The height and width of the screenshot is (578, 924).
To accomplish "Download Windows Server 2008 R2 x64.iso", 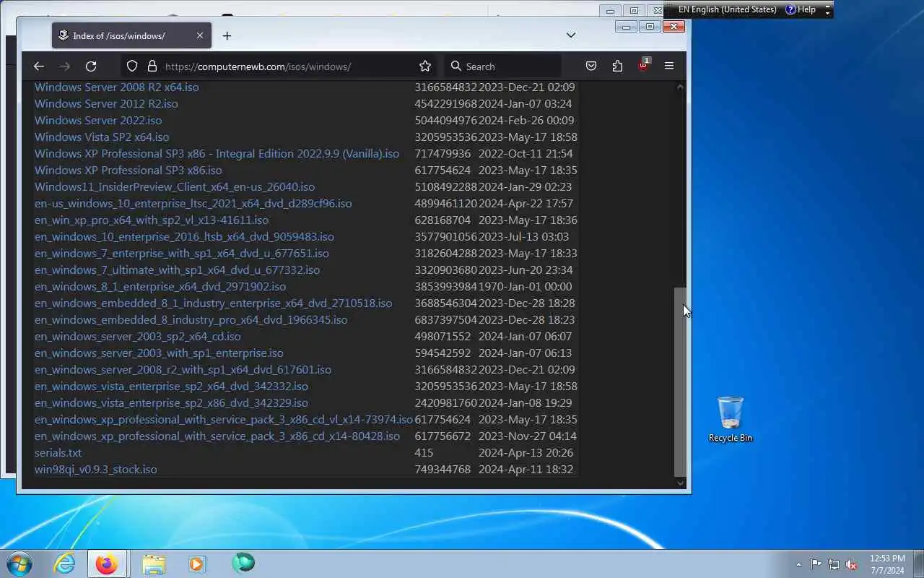I will point(116,87).
